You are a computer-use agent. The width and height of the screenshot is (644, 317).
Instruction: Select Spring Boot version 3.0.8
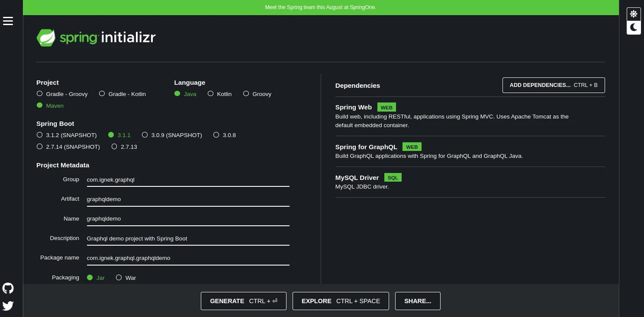(x=225, y=135)
